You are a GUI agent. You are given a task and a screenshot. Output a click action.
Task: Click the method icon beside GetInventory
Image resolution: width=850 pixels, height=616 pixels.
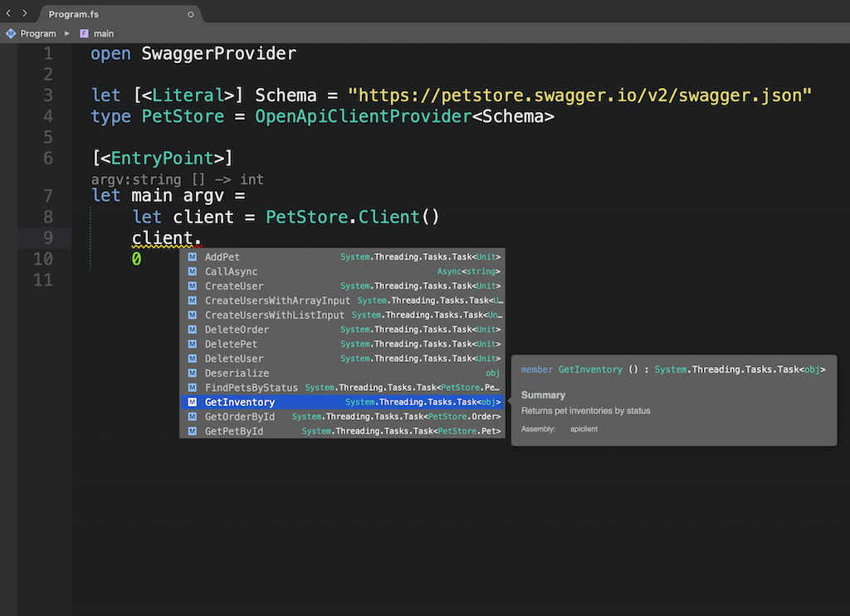[193, 403]
